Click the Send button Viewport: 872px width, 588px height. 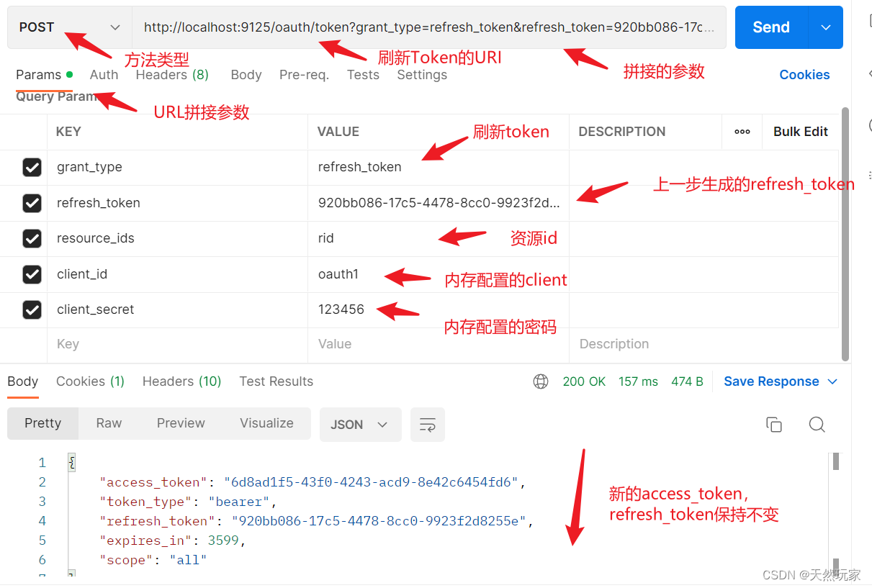770,27
